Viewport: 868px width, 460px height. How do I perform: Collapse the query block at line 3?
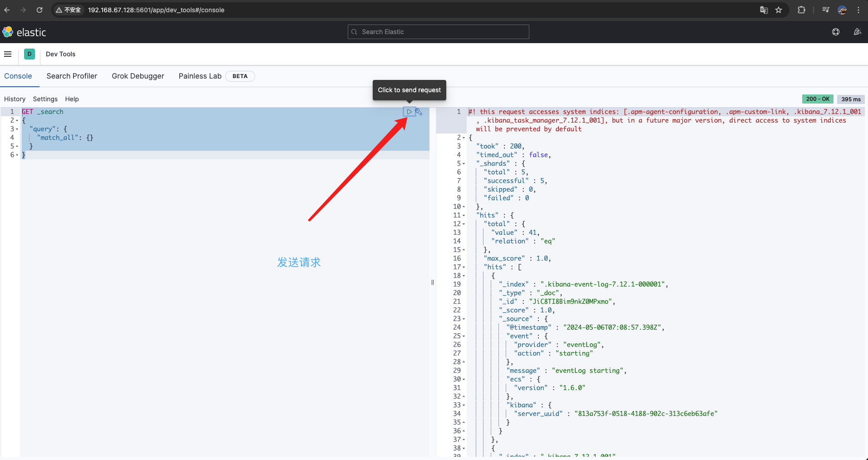17,129
